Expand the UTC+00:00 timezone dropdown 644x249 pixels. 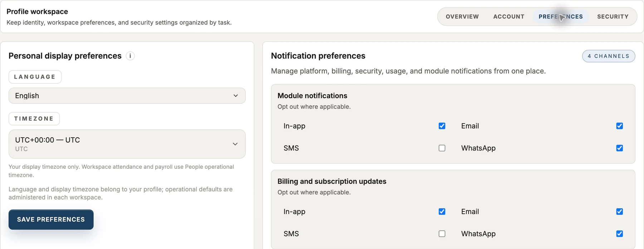pyautogui.click(x=127, y=144)
